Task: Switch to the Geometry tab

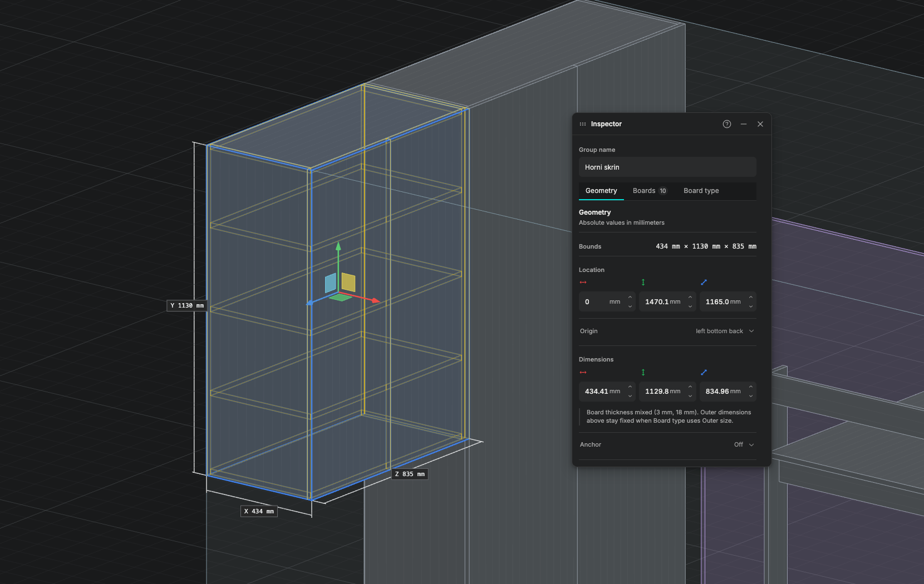Action: (x=601, y=191)
